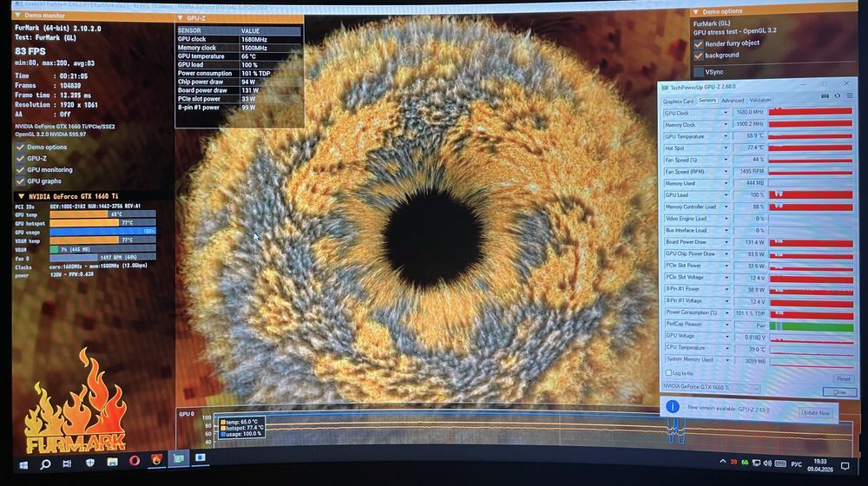The width and height of the screenshot is (868, 486).
Task: Click the GPU-Z screenshot camera icon
Action: click(825, 96)
